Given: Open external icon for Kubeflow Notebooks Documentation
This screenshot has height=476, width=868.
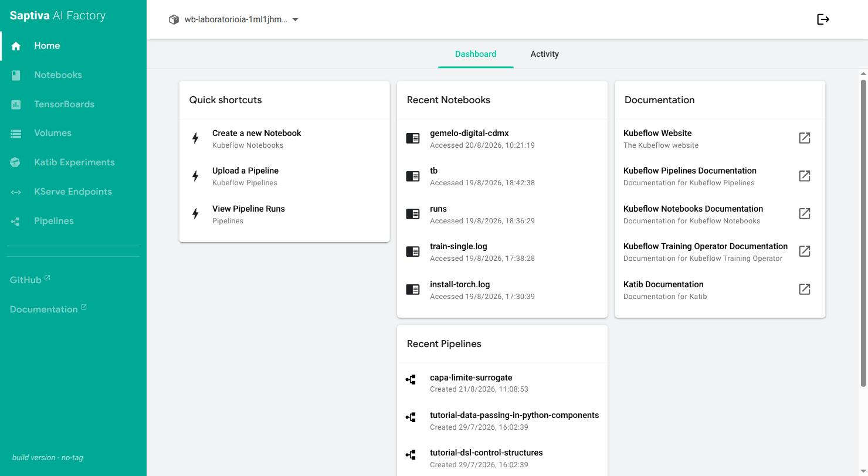Looking at the screenshot, I should pyautogui.click(x=805, y=213).
